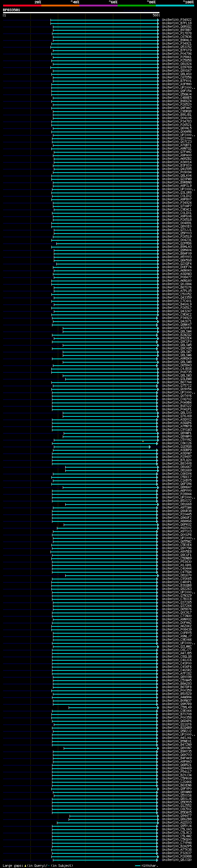Image resolution: width=197 pixels, height=868 pixels.
Task: Select hit label UniRef100_B7FGT9
Action: (x=176, y=50)
